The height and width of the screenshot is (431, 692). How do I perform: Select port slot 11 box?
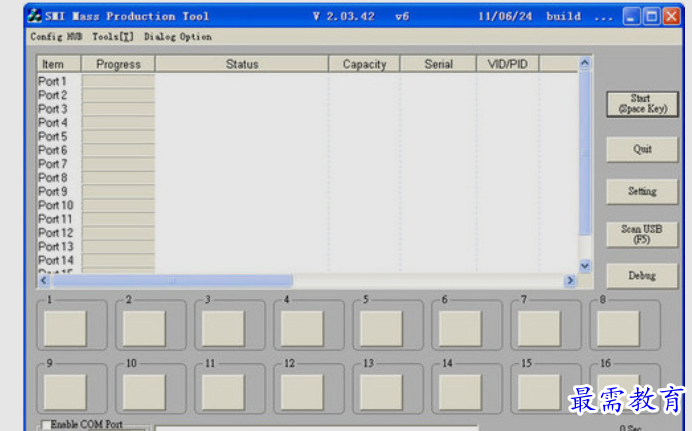(223, 392)
